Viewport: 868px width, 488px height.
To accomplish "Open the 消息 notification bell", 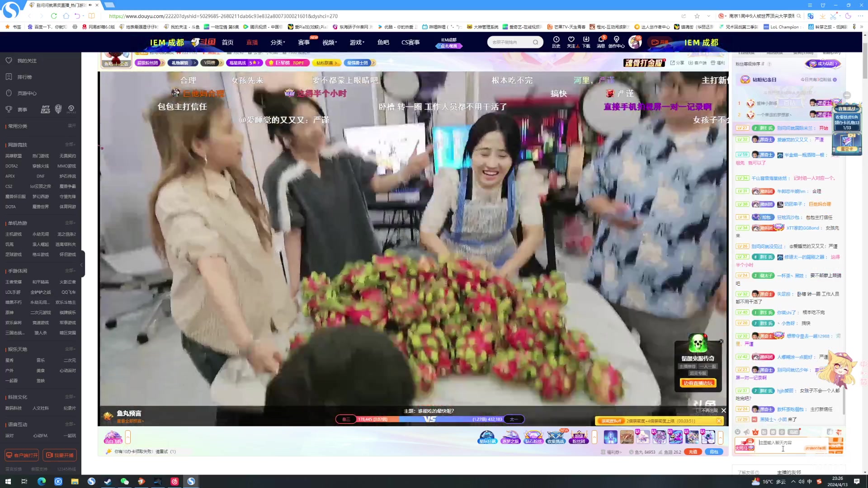I will (601, 39).
